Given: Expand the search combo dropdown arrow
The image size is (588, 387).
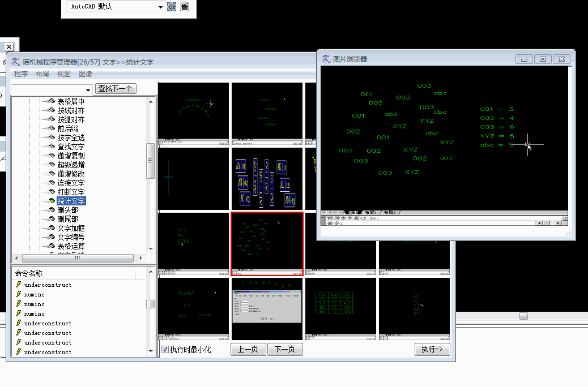Looking at the screenshot, I should coord(88,90).
